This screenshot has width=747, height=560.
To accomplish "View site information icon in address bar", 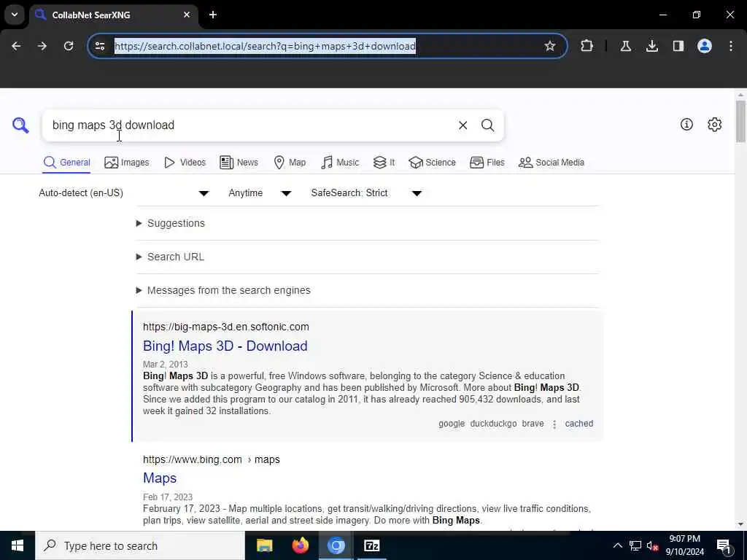I will 100,46.
